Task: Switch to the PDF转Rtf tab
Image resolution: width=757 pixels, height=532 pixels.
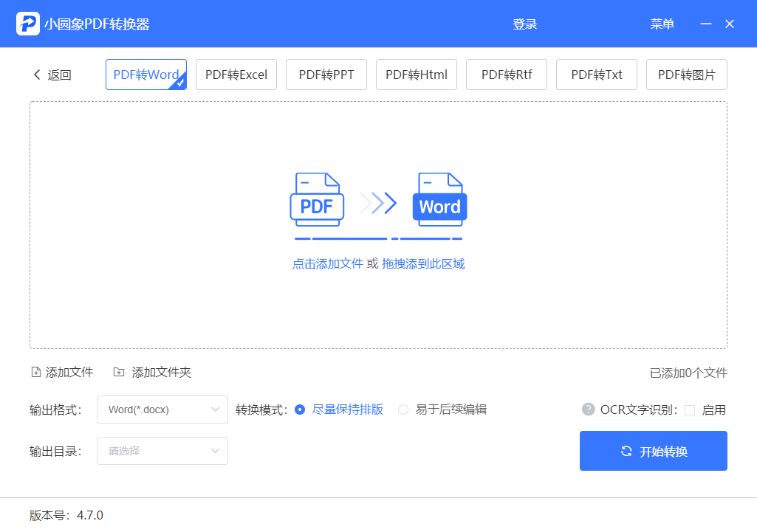Action: click(507, 75)
